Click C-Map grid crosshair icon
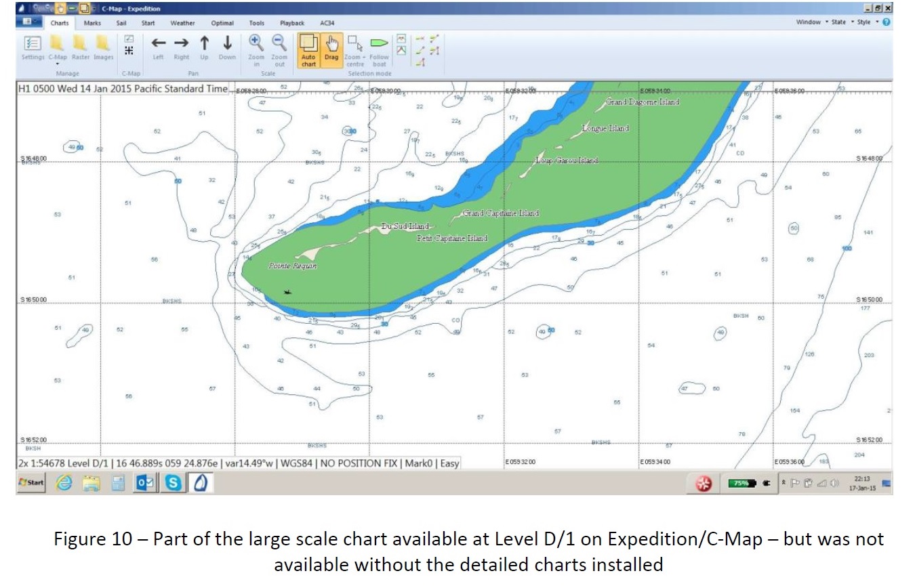The image size is (915, 588). pos(129,51)
